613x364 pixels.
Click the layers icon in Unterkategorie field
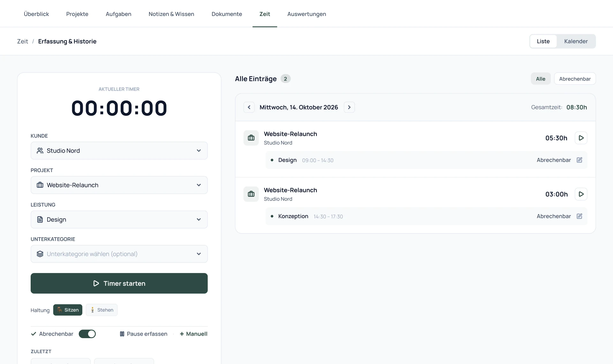40,254
